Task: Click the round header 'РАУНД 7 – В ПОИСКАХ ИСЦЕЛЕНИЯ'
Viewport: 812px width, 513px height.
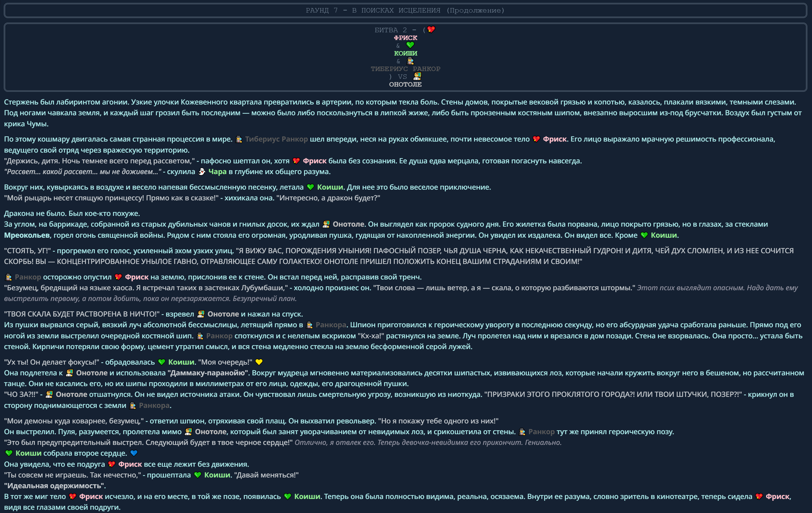Action: [405, 10]
